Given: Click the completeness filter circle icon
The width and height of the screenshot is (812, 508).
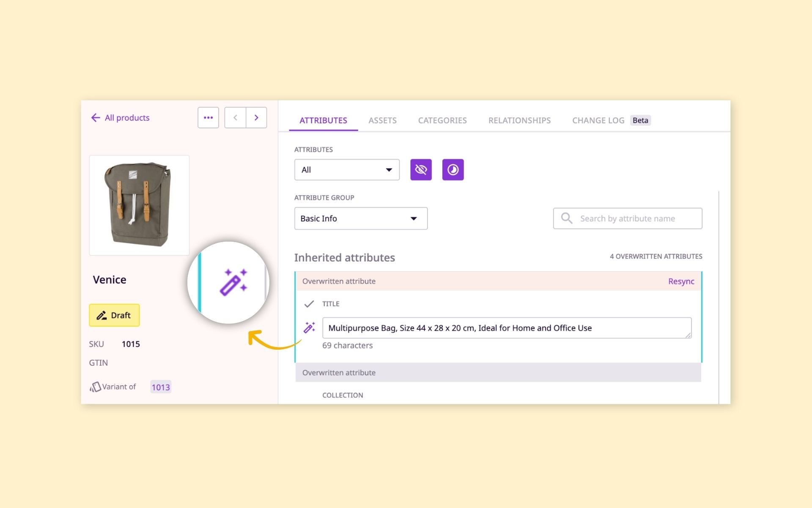Looking at the screenshot, I should [453, 169].
